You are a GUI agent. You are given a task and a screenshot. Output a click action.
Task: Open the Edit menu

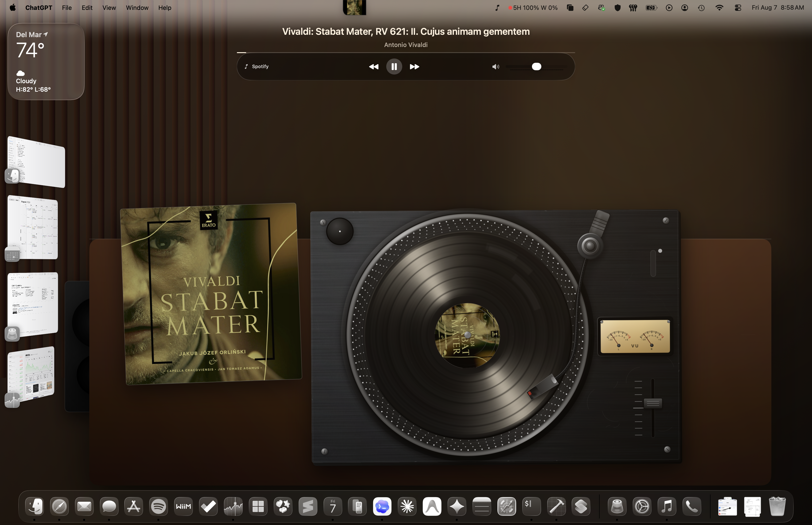point(87,8)
